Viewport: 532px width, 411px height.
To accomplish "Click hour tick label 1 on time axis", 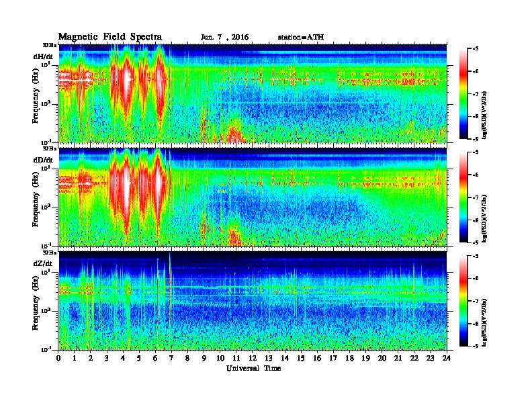I will click(75, 358).
